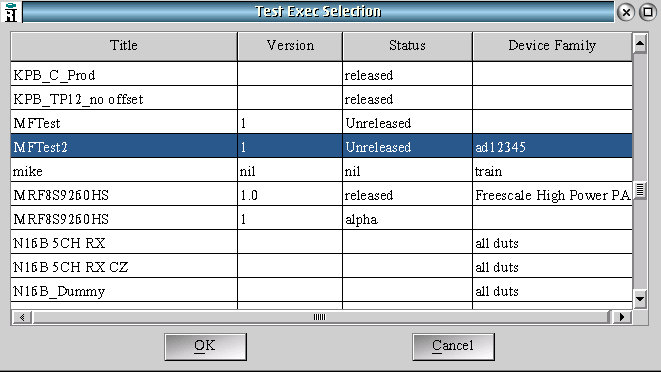
Task: Confirm selection with the OK button
Action: (205, 346)
